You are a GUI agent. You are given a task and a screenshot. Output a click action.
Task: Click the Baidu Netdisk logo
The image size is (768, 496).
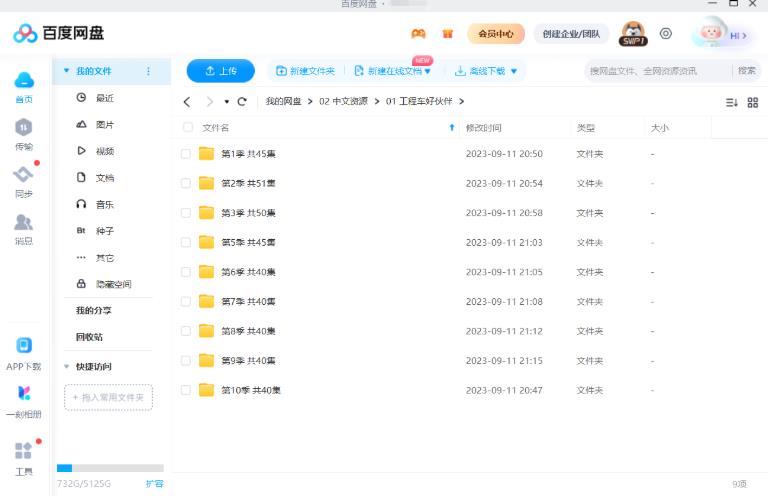(x=59, y=33)
